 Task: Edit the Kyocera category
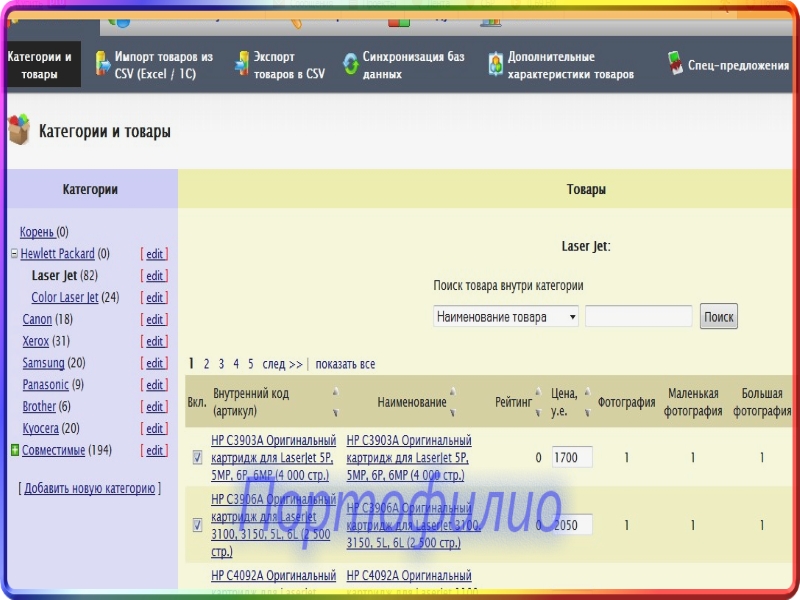pos(155,429)
